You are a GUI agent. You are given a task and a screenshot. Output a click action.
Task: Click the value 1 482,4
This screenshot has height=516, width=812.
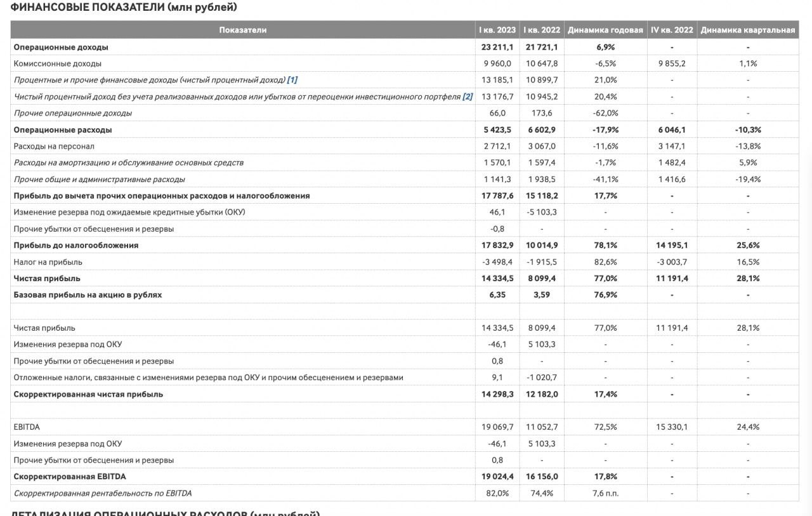672,162
